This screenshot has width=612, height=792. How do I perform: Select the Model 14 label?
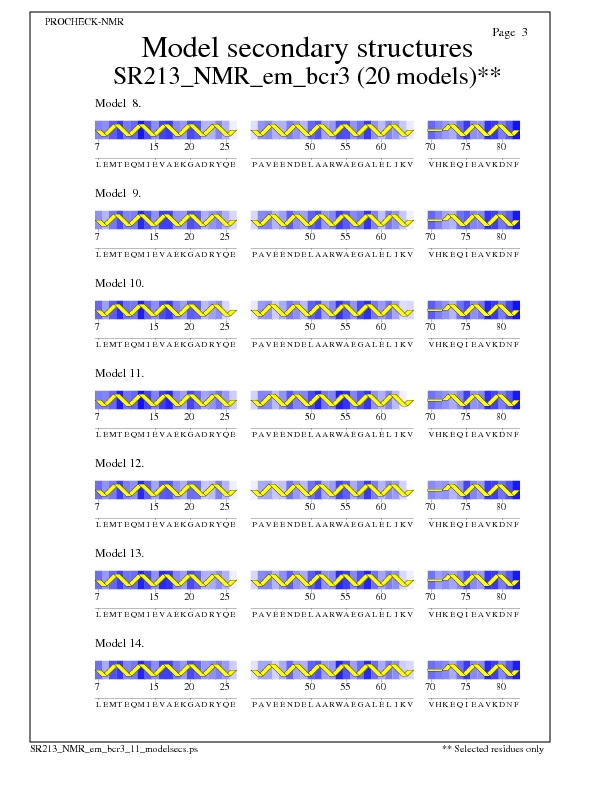pyautogui.click(x=120, y=643)
